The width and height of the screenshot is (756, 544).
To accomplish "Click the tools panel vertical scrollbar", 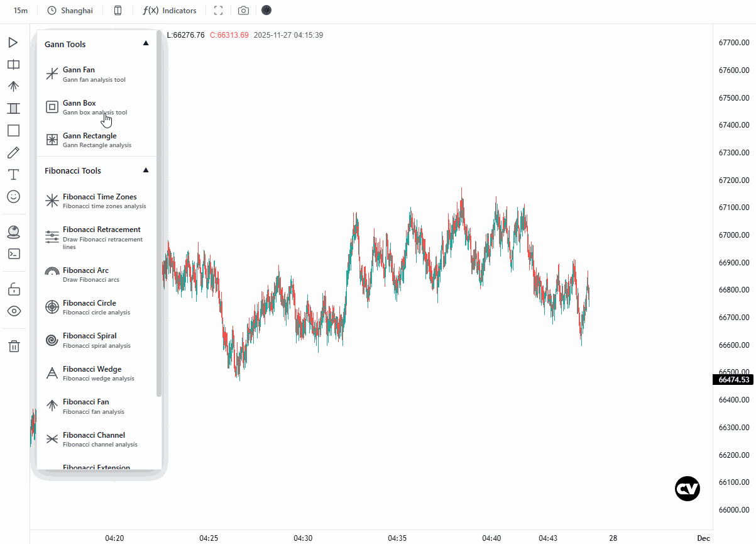I will coord(159,214).
